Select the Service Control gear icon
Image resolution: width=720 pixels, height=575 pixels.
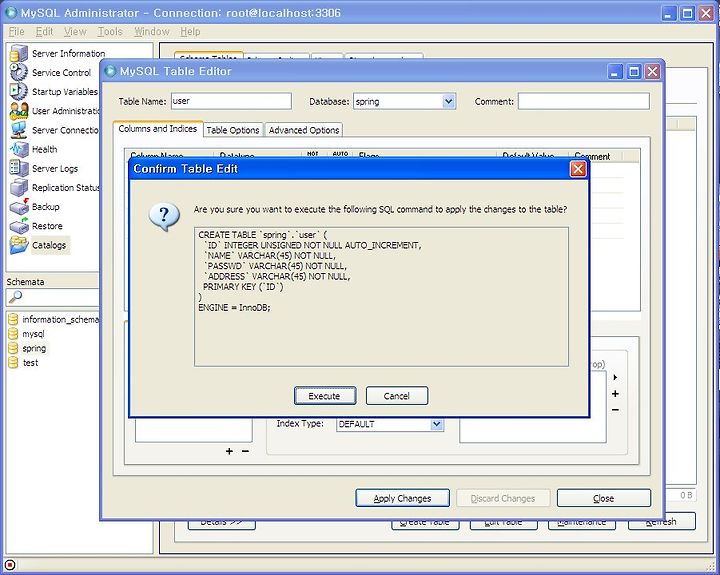coord(19,72)
